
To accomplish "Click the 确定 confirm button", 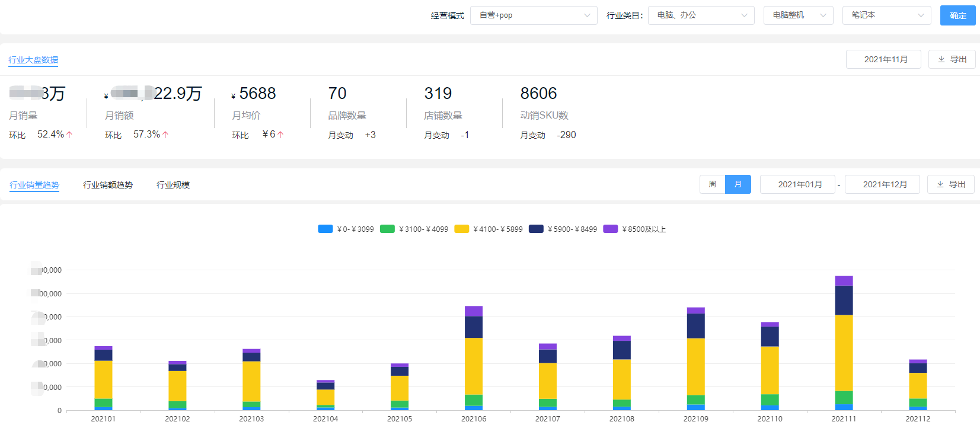I will click(958, 15).
